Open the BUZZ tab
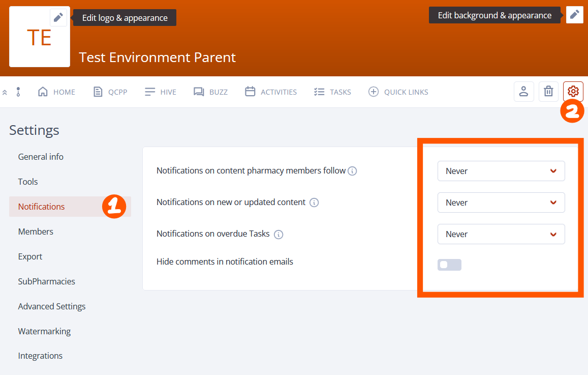 click(210, 92)
